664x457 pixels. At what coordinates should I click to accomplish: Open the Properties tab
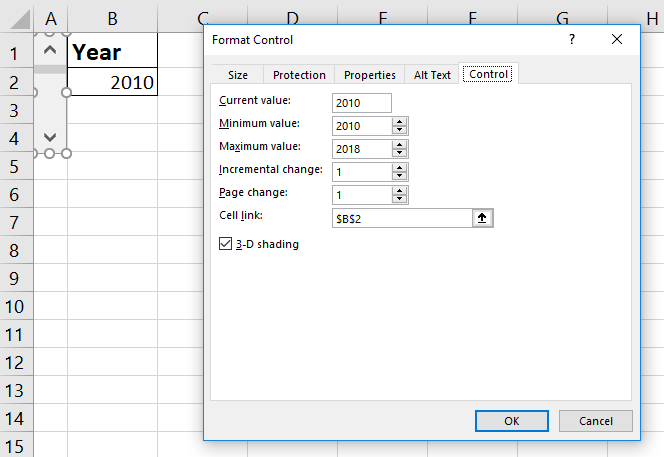click(x=370, y=75)
